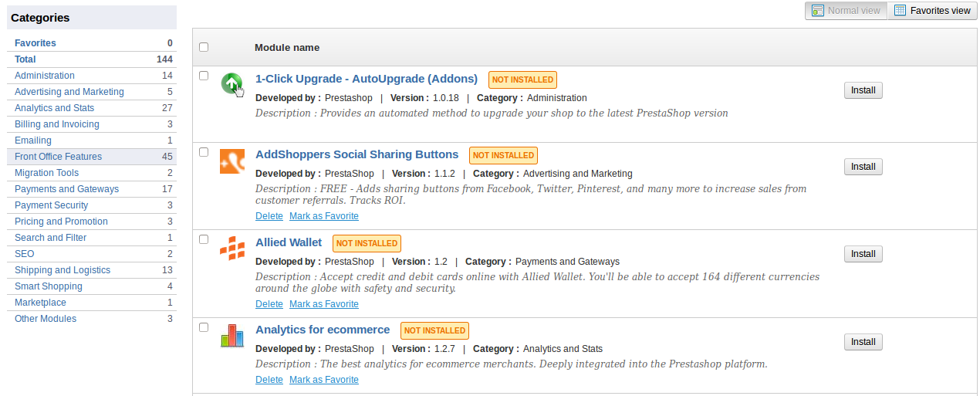Click the 1-Click Upgrade green arrow icon
Image resolution: width=980 pixels, height=396 pixels.
click(231, 84)
